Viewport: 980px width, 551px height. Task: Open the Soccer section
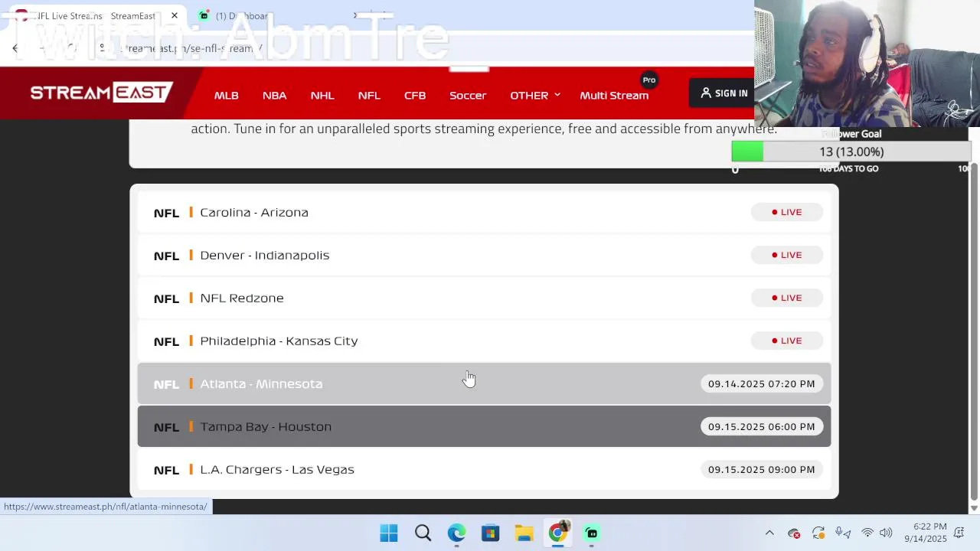(x=468, y=96)
